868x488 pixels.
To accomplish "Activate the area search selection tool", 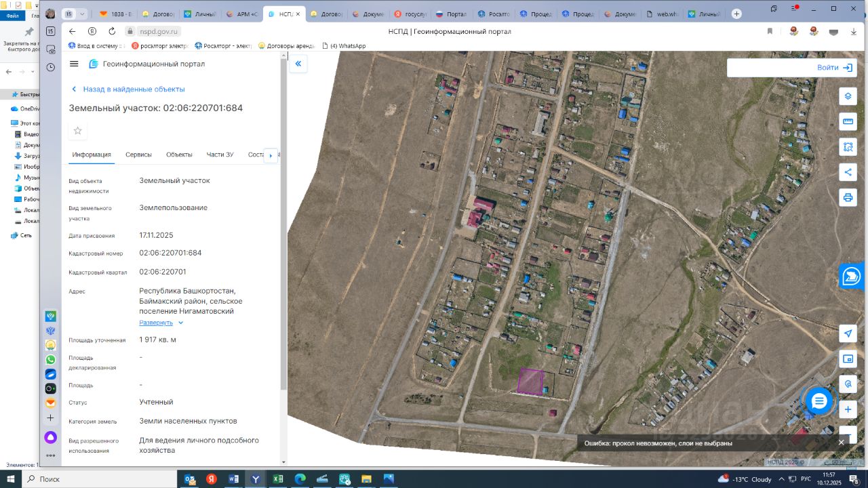I will click(848, 146).
